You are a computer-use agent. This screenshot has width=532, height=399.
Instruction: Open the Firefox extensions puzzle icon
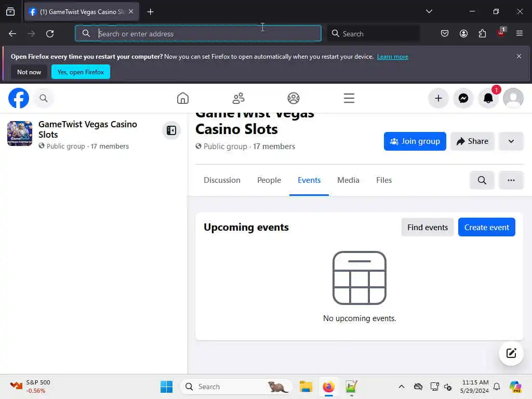coord(482,33)
